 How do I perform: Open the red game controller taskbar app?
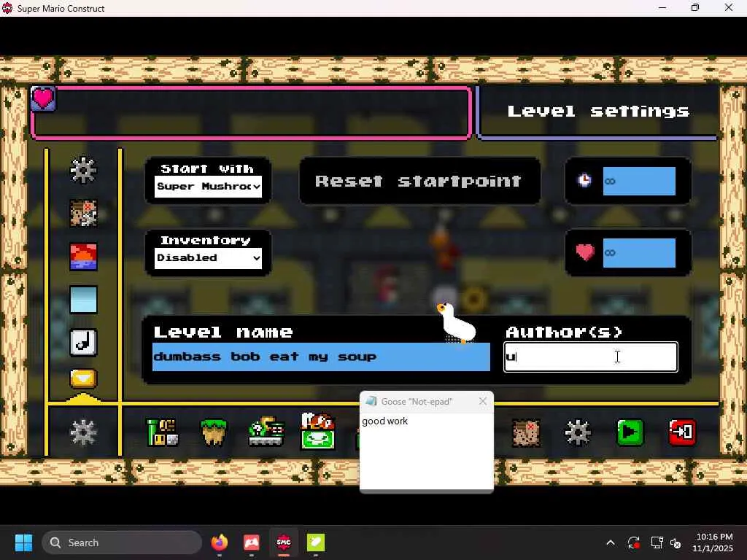(252, 542)
